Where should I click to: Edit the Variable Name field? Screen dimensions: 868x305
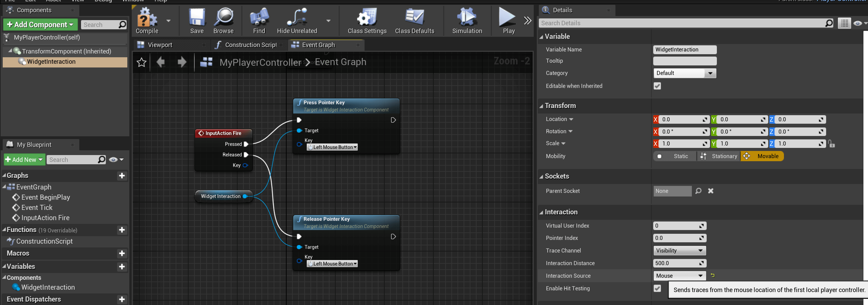pyautogui.click(x=685, y=50)
